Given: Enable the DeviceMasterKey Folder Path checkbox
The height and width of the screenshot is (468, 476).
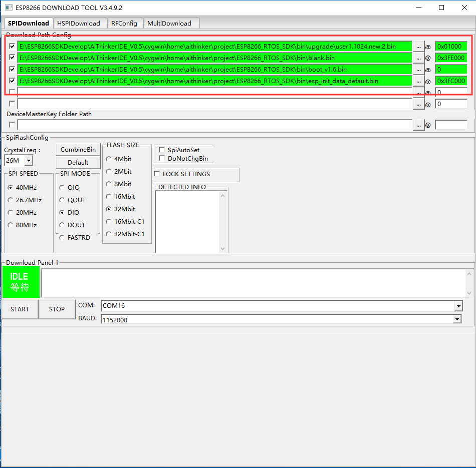Looking at the screenshot, I should pyautogui.click(x=12, y=125).
